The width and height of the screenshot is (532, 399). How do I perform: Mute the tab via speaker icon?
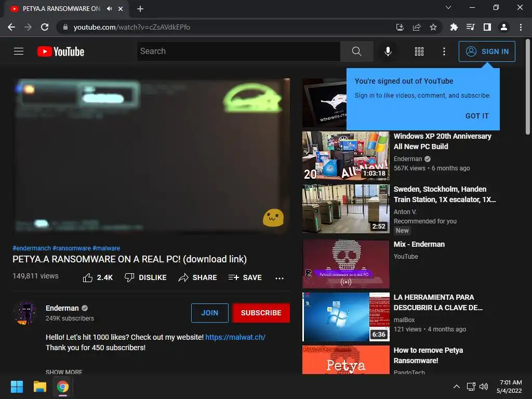[x=109, y=9]
